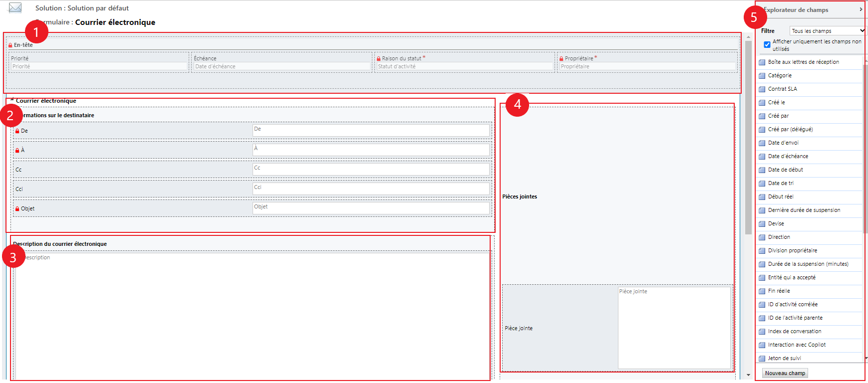The image size is (868, 383).
Task: Click the field icon beside Division propriétaire
Action: (x=762, y=251)
